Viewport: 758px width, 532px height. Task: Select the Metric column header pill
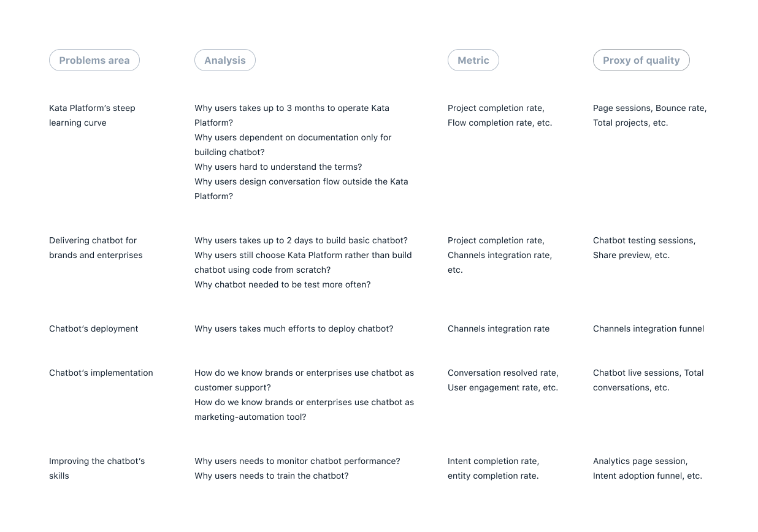[x=473, y=60]
